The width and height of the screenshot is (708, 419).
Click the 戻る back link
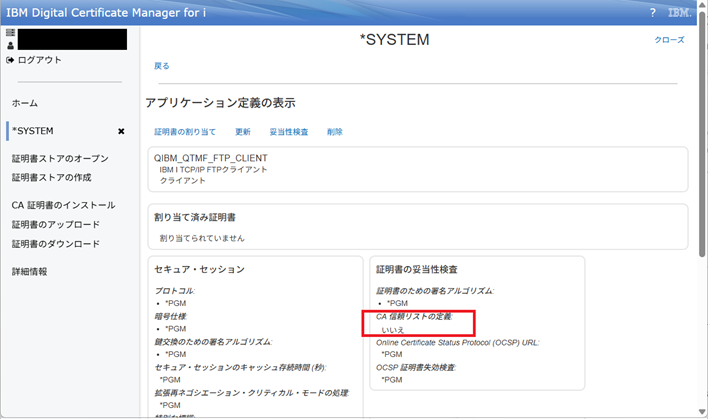pos(162,66)
